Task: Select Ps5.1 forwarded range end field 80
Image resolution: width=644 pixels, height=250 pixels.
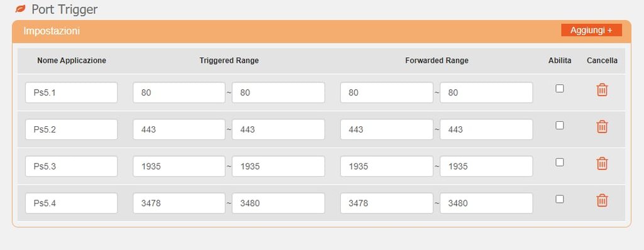Action: tap(486, 92)
